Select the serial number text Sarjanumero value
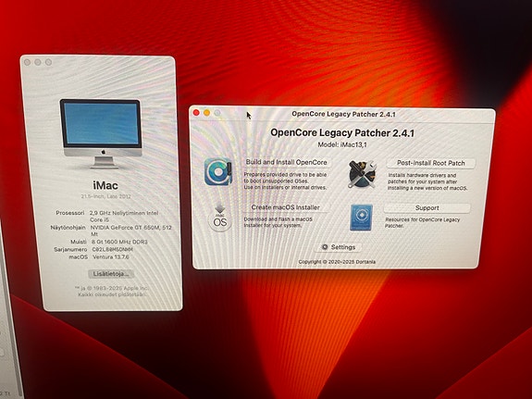 click(113, 249)
